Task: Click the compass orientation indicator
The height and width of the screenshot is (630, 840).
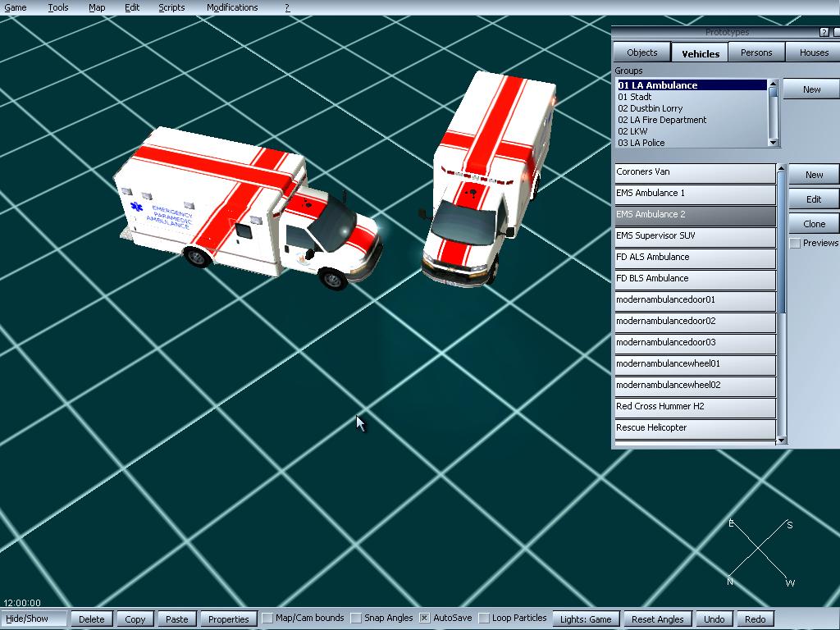Action: [x=760, y=552]
